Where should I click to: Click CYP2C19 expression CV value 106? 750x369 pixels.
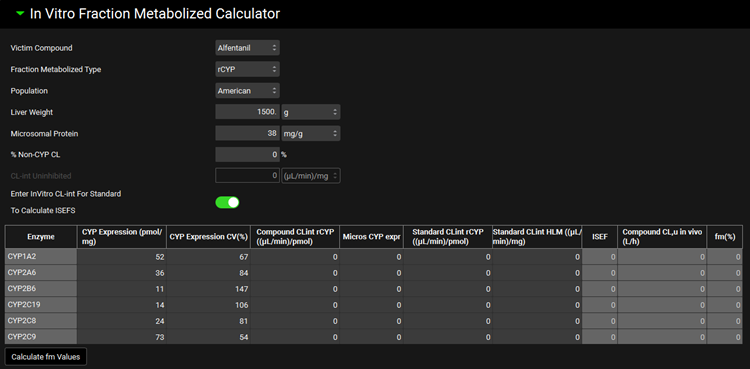209,305
